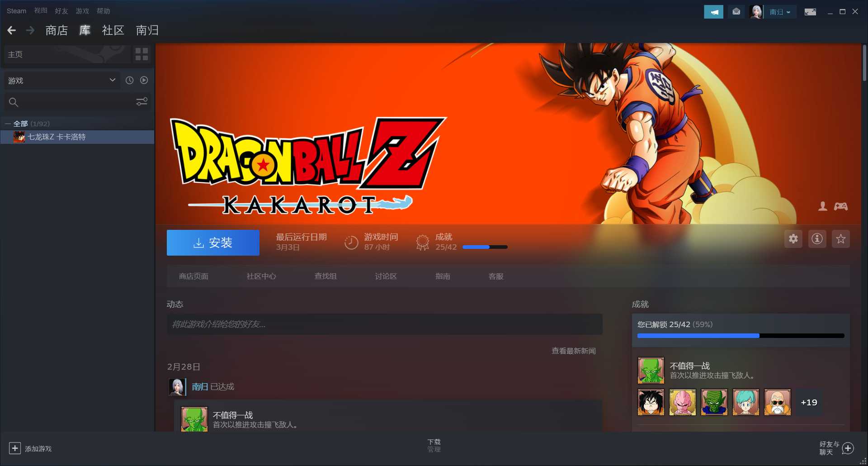Screen dimensions: 868x466
Task: Click the controller support icon
Action: tap(841, 206)
